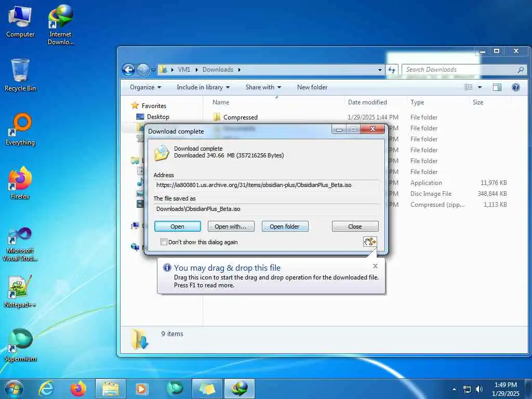Click in Search Downloads field
532x399 pixels.
point(460,70)
